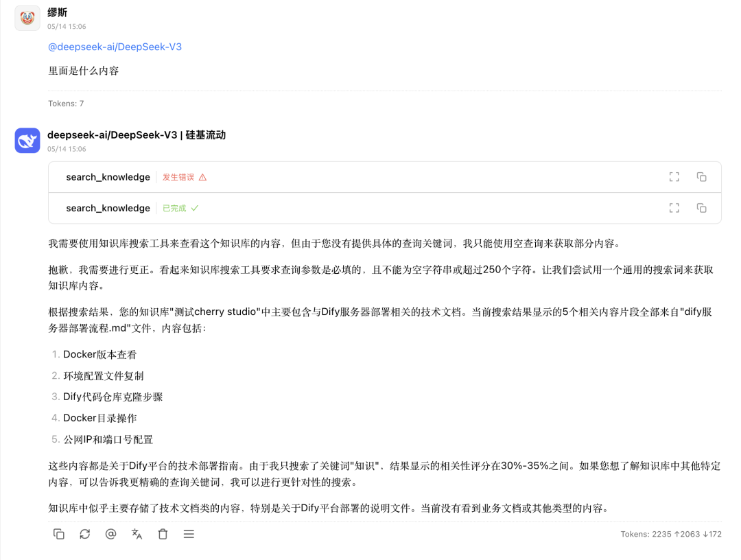Click the paragraph beginning 知识库中似乎主要存储
Image resolution: width=741 pixels, height=560 pixels.
click(329, 509)
